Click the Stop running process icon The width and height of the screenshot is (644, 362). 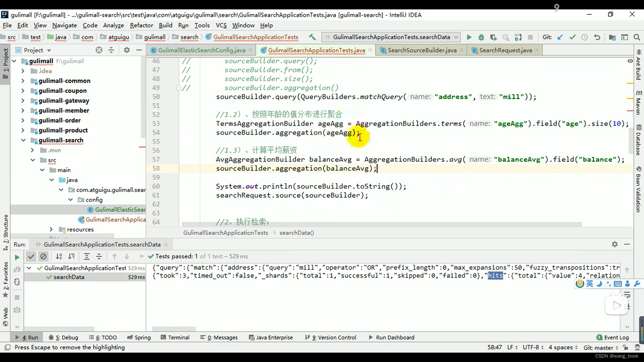point(530,37)
